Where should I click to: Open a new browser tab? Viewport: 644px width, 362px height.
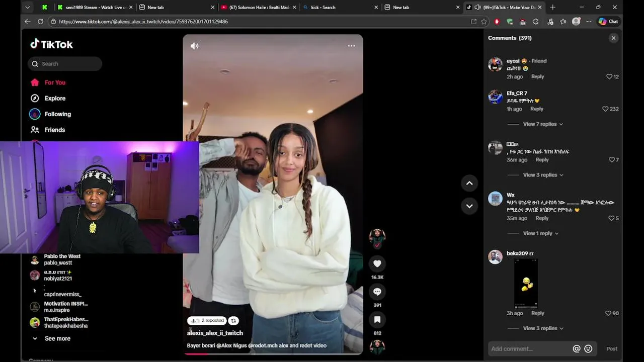[x=552, y=7]
